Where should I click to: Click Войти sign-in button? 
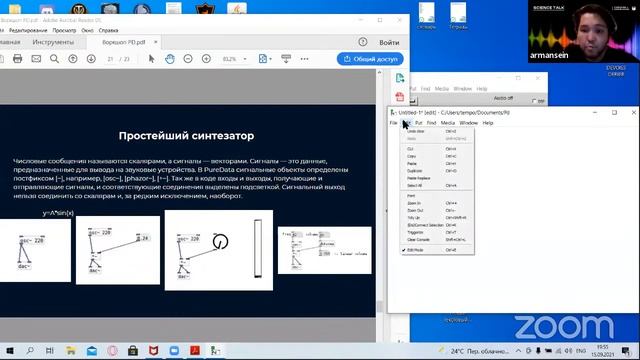(389, 42)
